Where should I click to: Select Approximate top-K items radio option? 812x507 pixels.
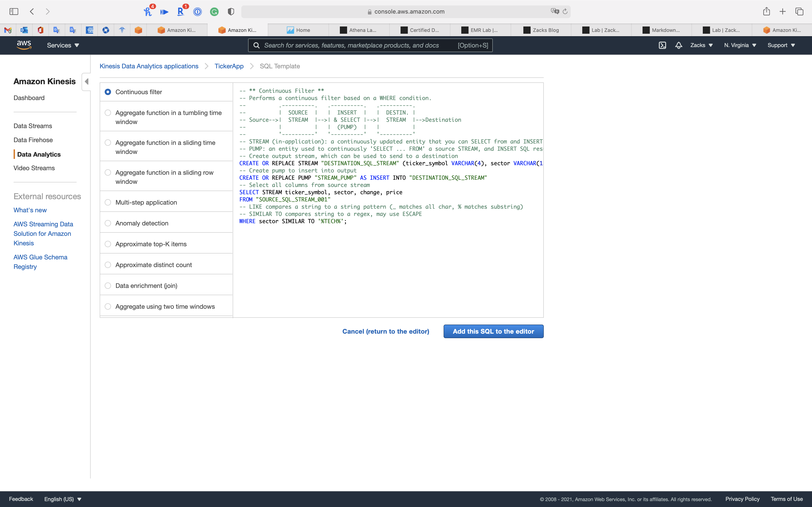pos(108,244)
